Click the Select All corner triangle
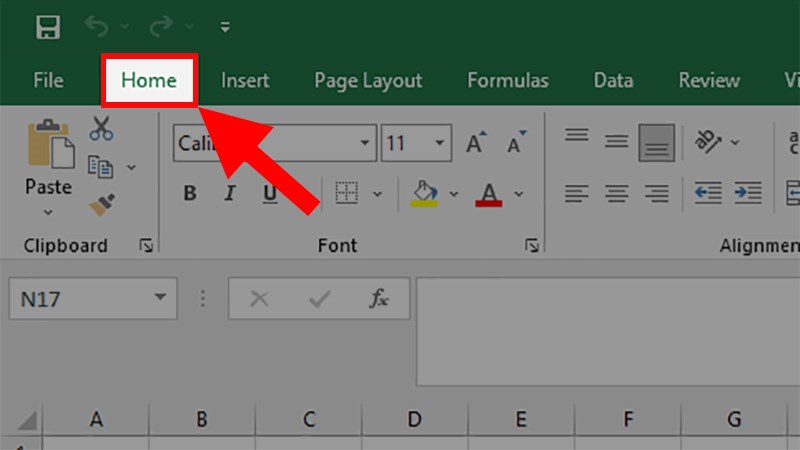 27,420
